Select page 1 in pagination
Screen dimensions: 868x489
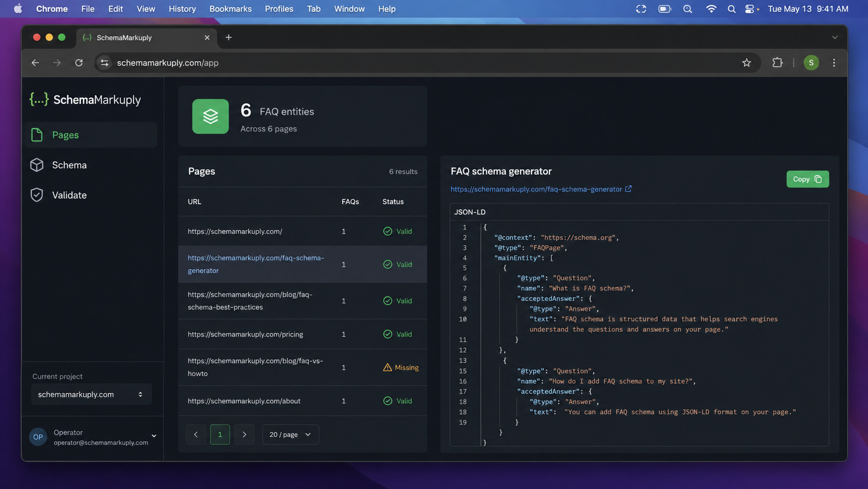coord(220,434)
